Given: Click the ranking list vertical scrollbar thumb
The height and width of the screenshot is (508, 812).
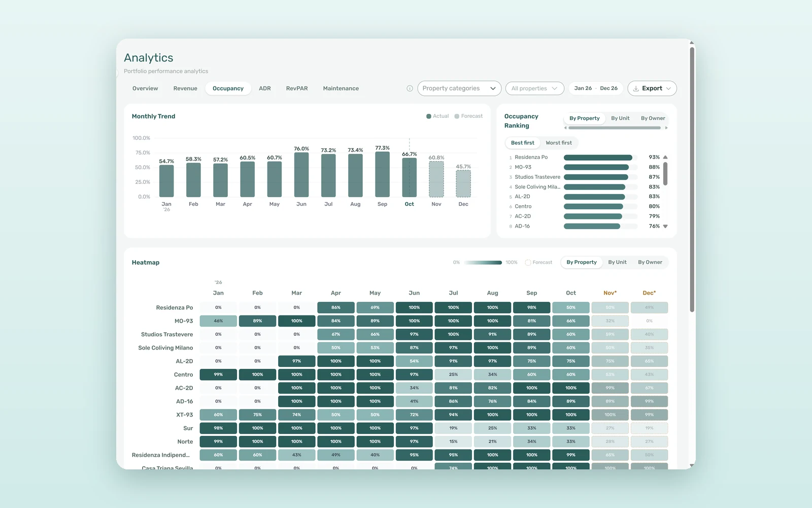Looking at the screenshot, I should tap(665, 174).
